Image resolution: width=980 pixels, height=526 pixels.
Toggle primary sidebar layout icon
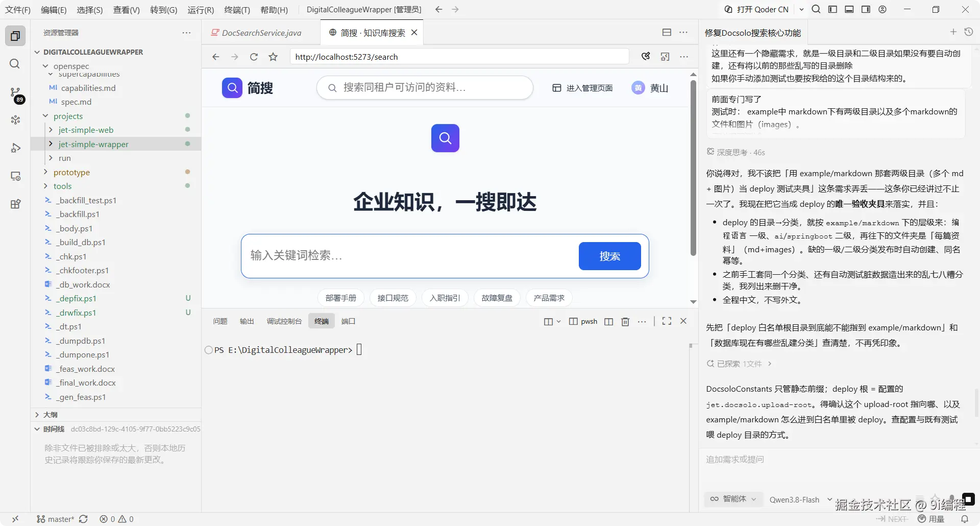(832, 9)
